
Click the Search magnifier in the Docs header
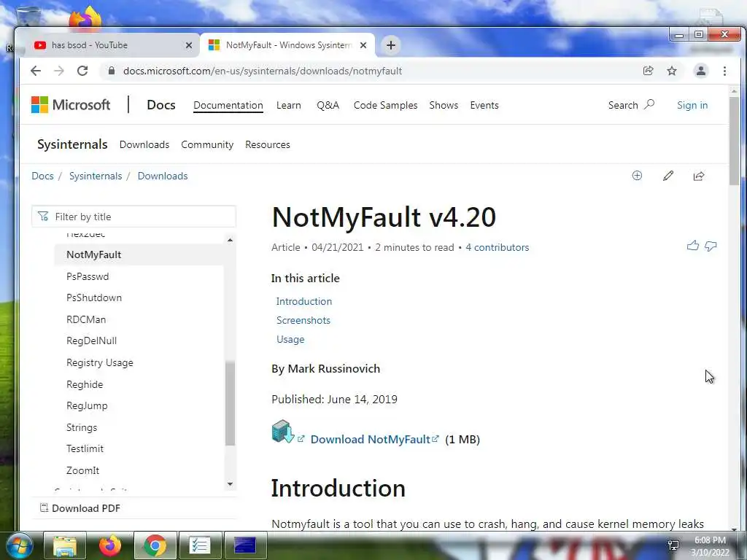[649, 104]
